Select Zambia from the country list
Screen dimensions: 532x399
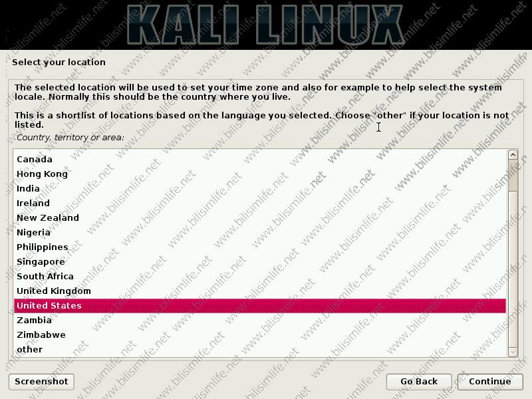pyautogui.click(x=260, y=320)
